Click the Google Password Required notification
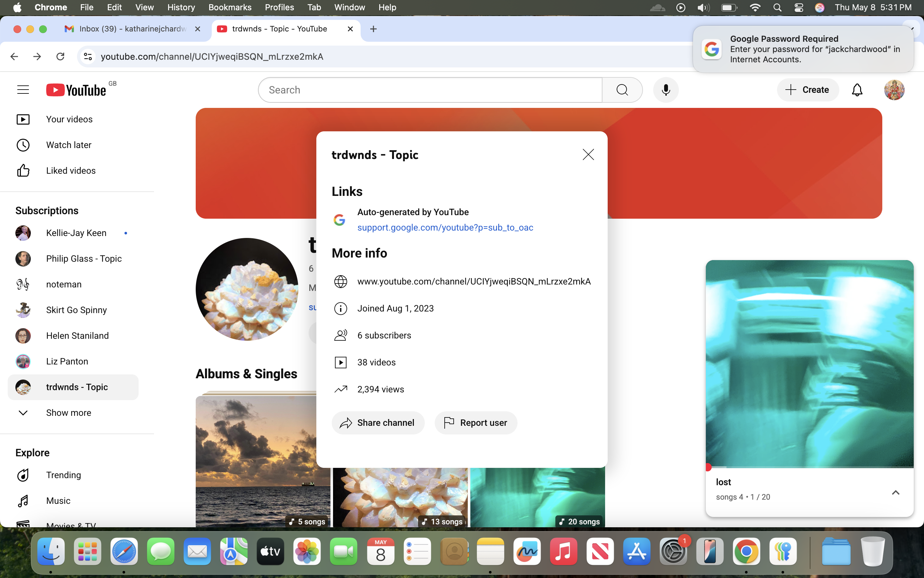This screenshot has width=924, height=578. click(803, 49)
